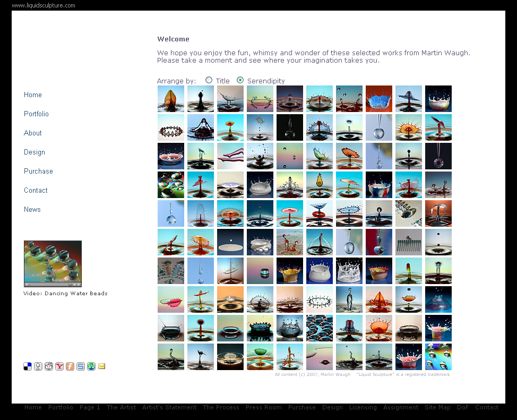Click the video seek bar
517x420 pixels.
[x=50, y=285]
